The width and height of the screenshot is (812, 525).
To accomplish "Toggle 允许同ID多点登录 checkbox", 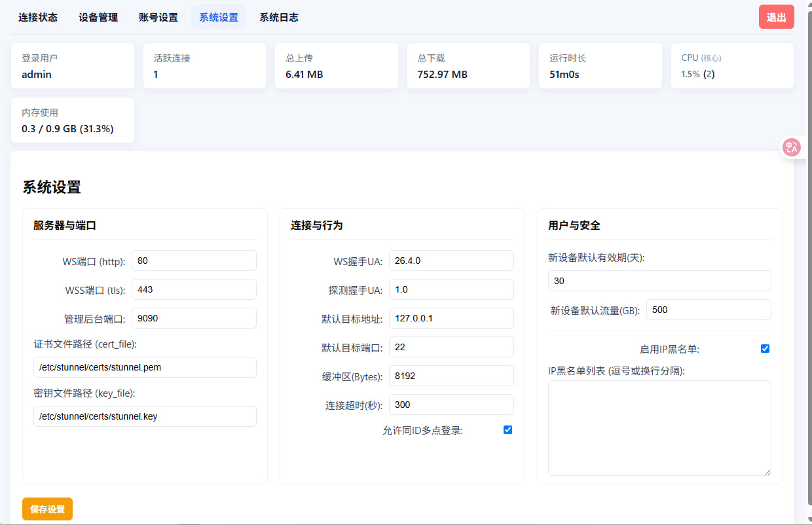I will (507, 430).
